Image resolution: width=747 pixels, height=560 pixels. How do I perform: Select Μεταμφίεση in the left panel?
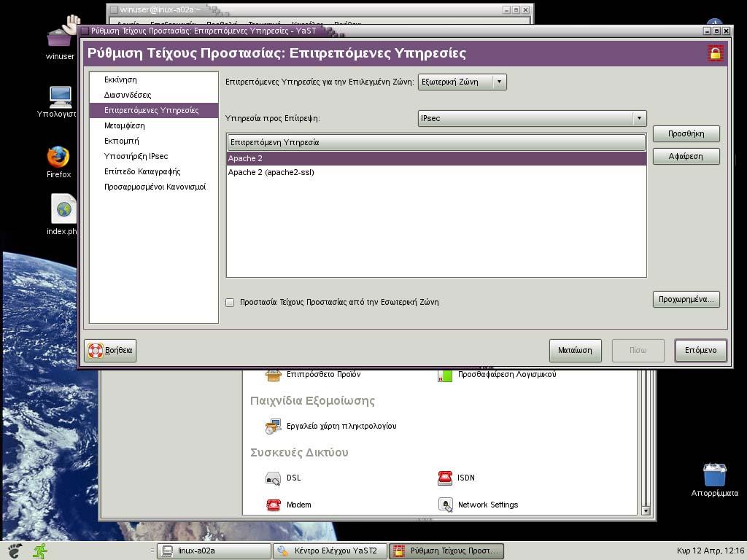tap(153, 125)
